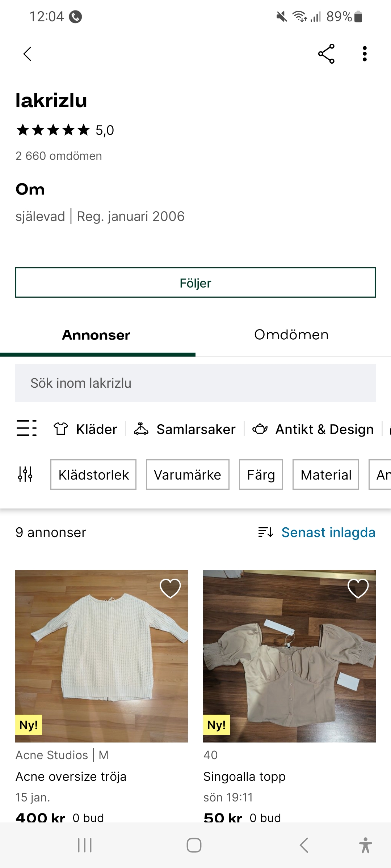Tap the back arrow at top
The width and height of the screenshot is (391, 868).
pos(28,54)
